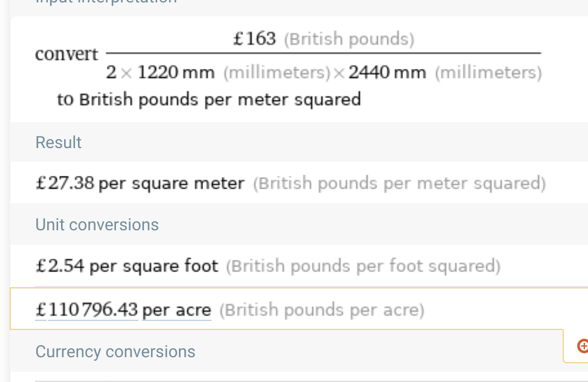The width and height of the screenshot is (588, 382).
Task: Click '(British pounds)' label beside £163
Action: pyautogui.click(x=349, y=39)
